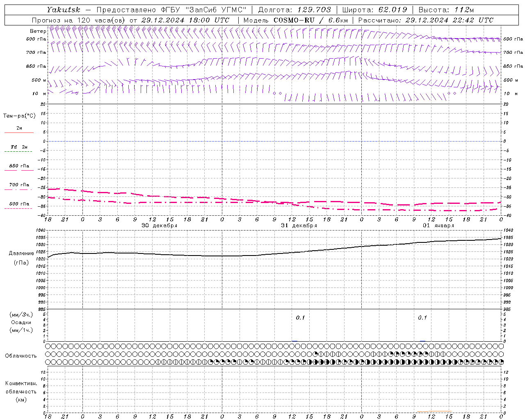Select the 'Широта: 62.019' header field

(374, 10)
